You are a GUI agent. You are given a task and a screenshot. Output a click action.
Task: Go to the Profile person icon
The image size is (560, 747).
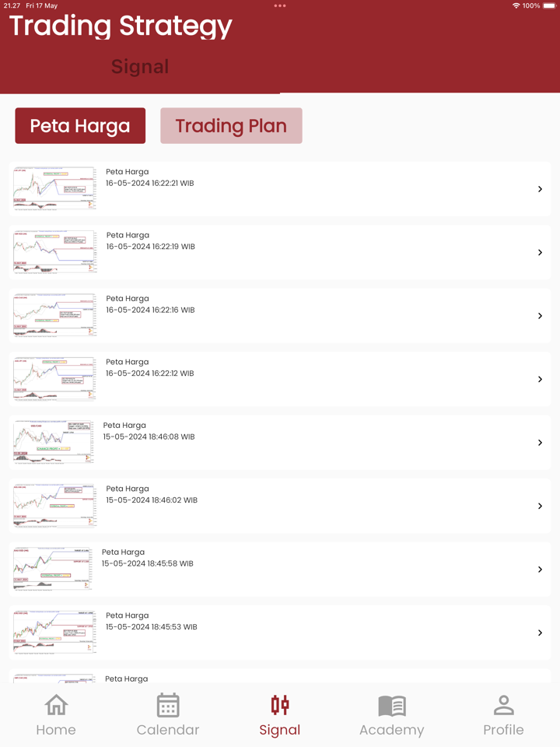pyautogui.click(x=503, y=706)
